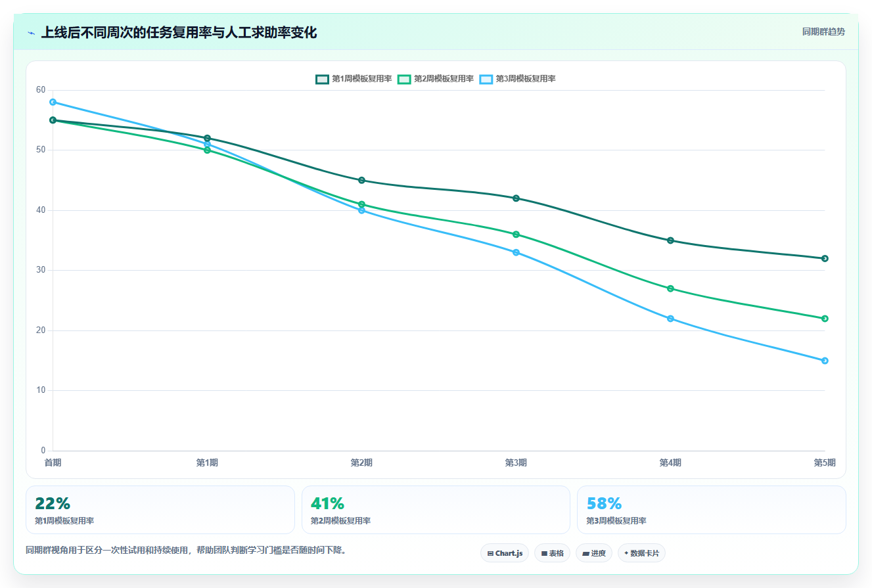Select the blue 第3周 point at 第3期
Screen dimensions: 872x588
pyautogui.click(x=516, y=252)
